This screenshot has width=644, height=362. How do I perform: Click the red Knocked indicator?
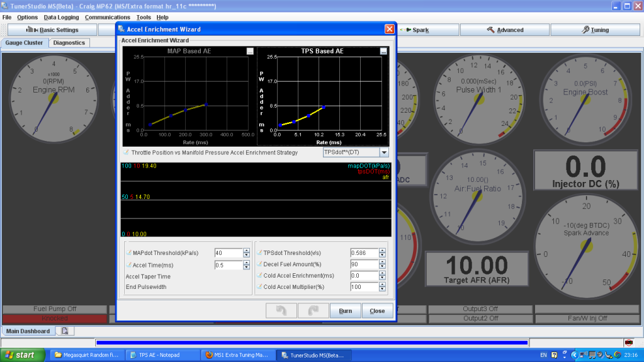point(55,318)
